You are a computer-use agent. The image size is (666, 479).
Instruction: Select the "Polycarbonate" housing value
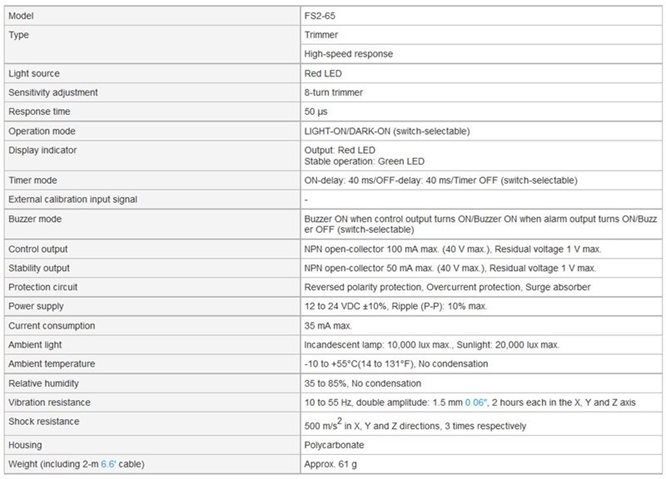[x=334, y=445]
